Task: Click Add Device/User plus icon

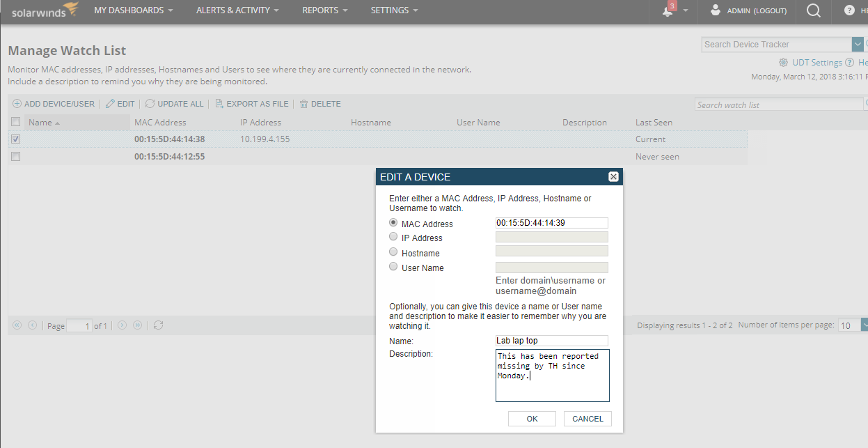Action: 17,104
